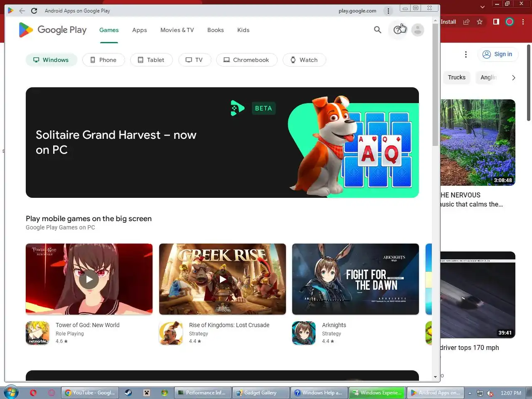Switch to the Apps tab
Image resolution: width=532 pixels, height=399 pixels.
140,30
